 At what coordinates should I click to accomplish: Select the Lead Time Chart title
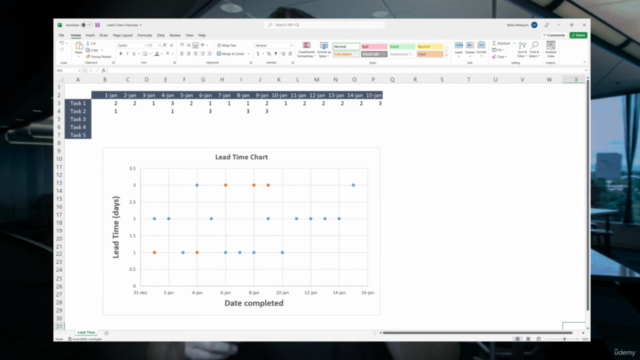[241, 157]
